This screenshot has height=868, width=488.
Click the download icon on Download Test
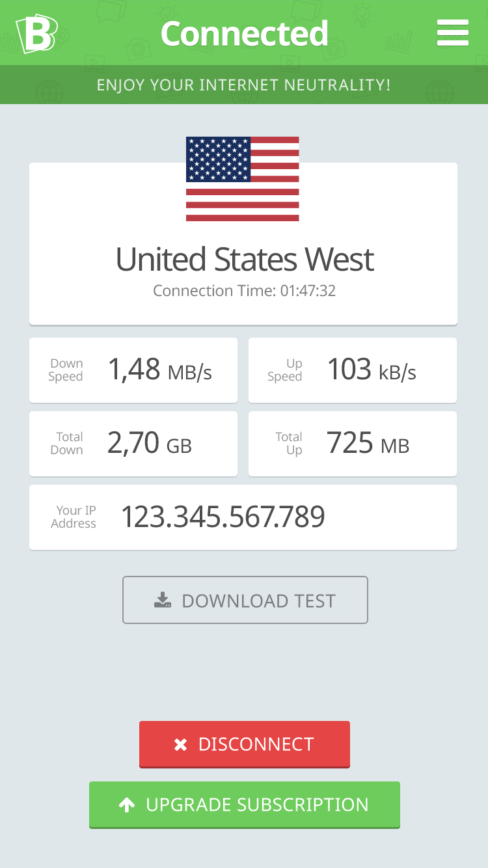pyautogui.click(x=163, y=601)
